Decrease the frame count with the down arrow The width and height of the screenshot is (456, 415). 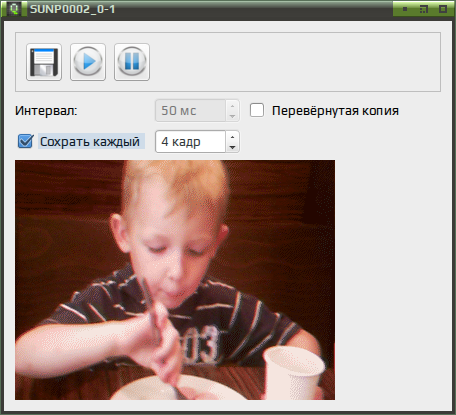coord(233,147)
